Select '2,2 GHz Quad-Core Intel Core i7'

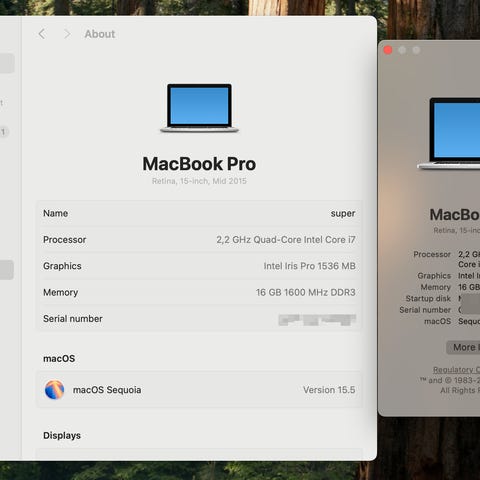pos(286,240)
